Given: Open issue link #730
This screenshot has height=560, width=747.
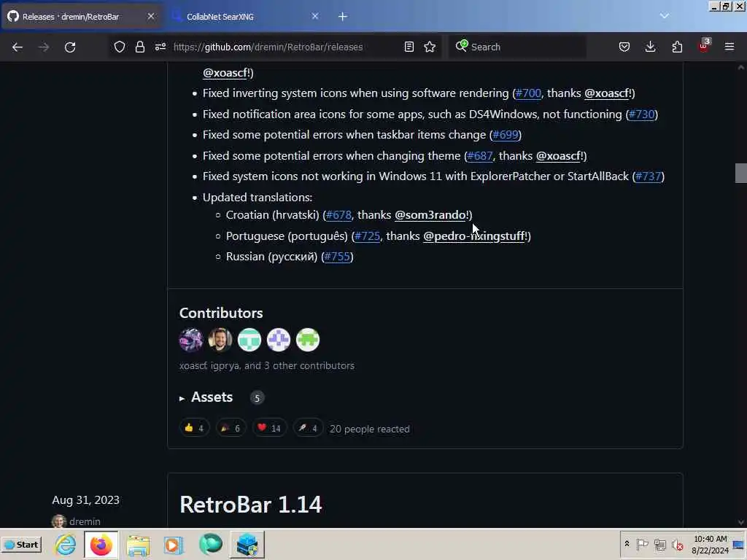Looking at the screenshot, I should click(641, 114).
